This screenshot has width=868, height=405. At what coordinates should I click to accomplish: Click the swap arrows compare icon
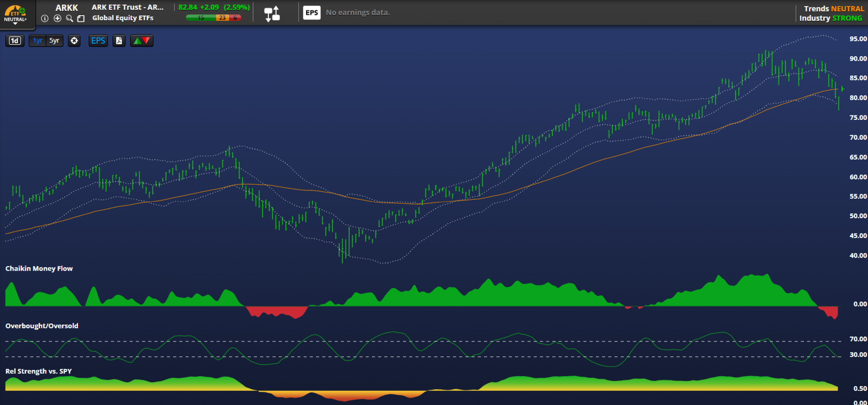point(272,14)
